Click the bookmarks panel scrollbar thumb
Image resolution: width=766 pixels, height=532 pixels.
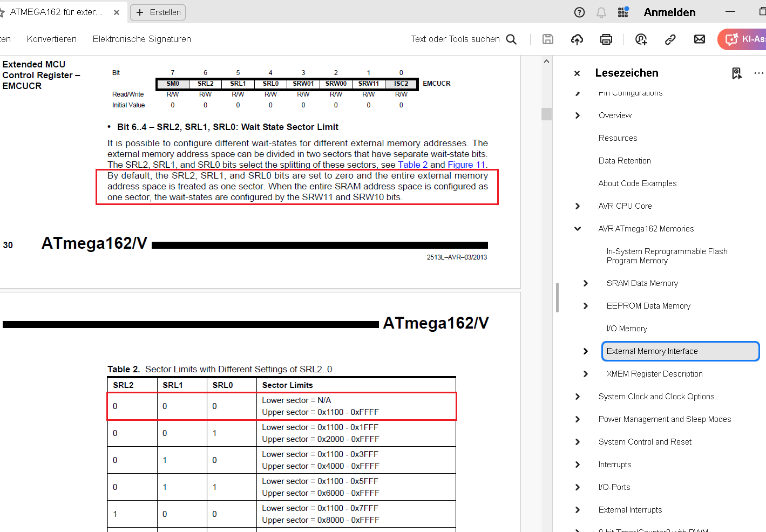click(557, 297)
